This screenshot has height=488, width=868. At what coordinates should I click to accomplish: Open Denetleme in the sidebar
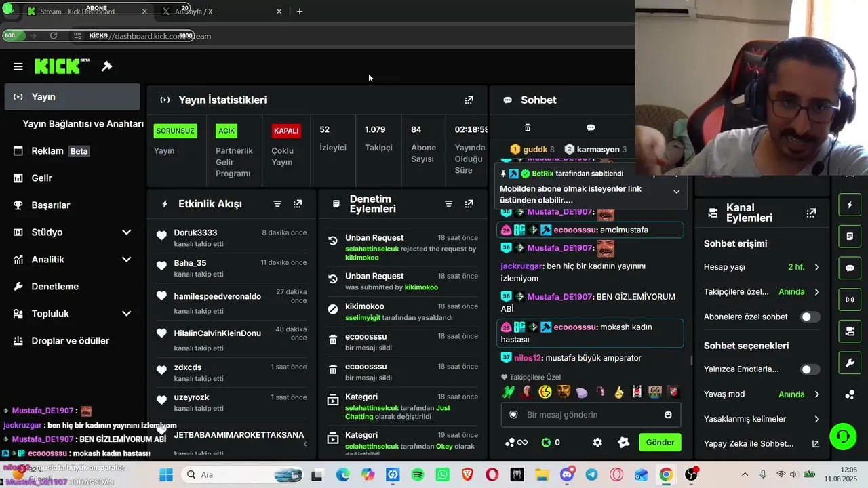coord(72,287)
